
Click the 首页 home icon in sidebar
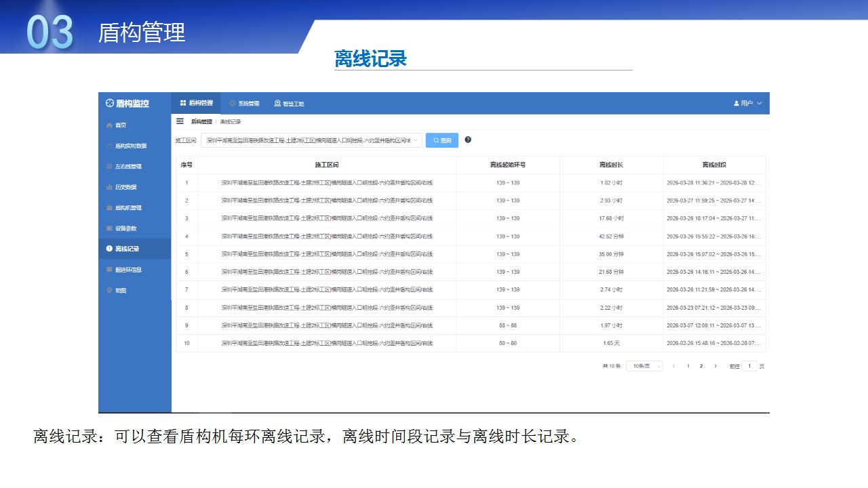click(109, 125)
